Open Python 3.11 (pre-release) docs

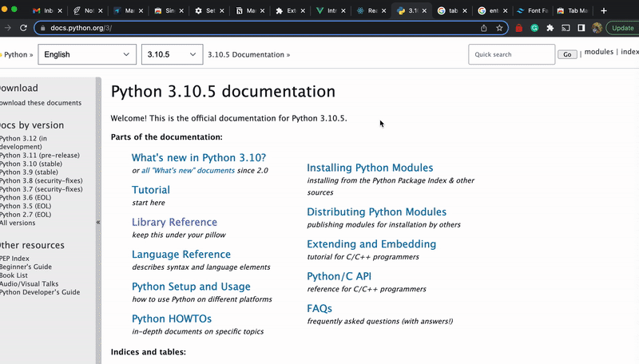pos(40,155)
